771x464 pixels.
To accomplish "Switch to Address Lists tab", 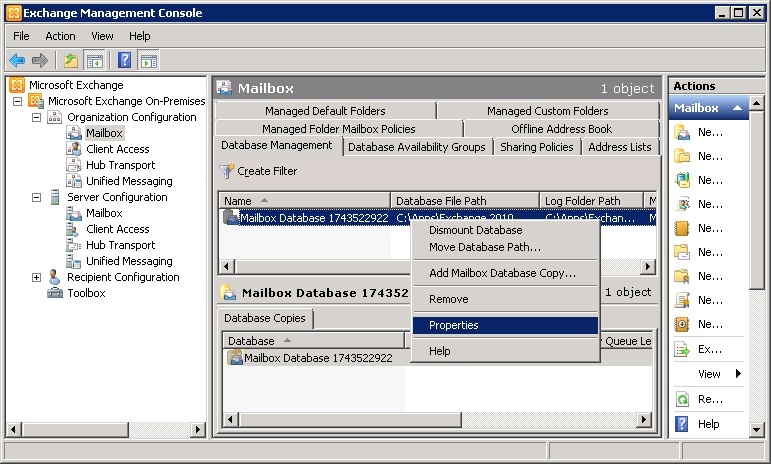I will 620,147.
